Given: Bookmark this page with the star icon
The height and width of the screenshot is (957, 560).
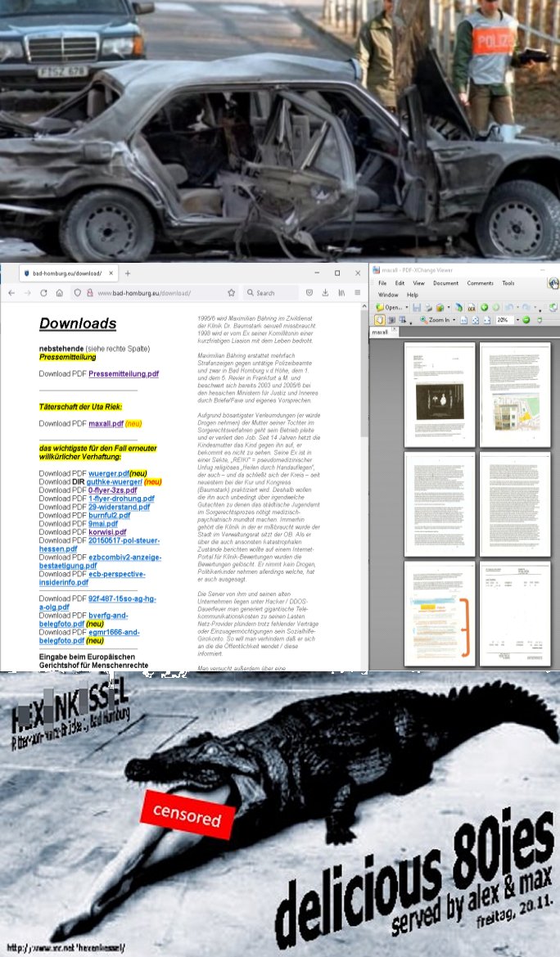Looking at the screenshot, I should point(232,293).
